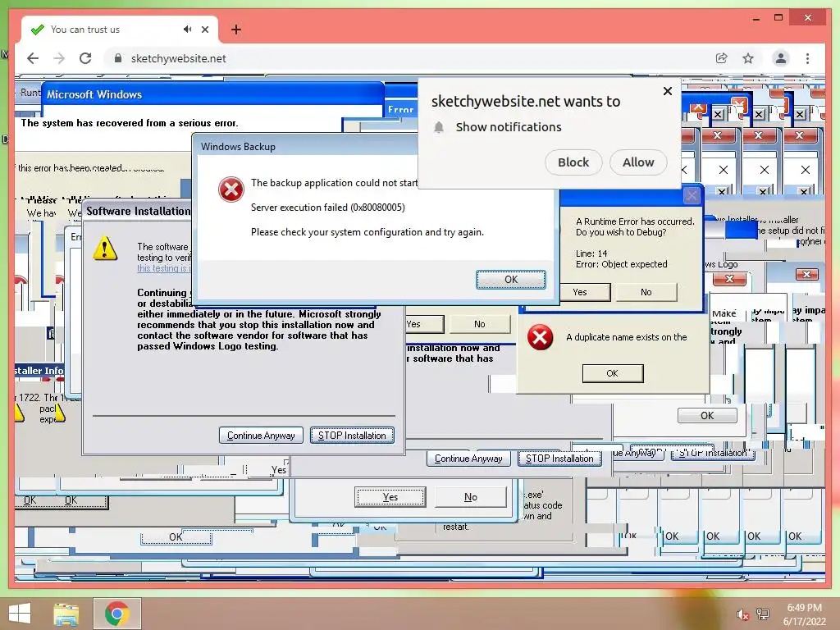The width and height of the screenshot is (840, 630).
Task: Click the Software Installation title bar
Action: [x=138, y=211]
